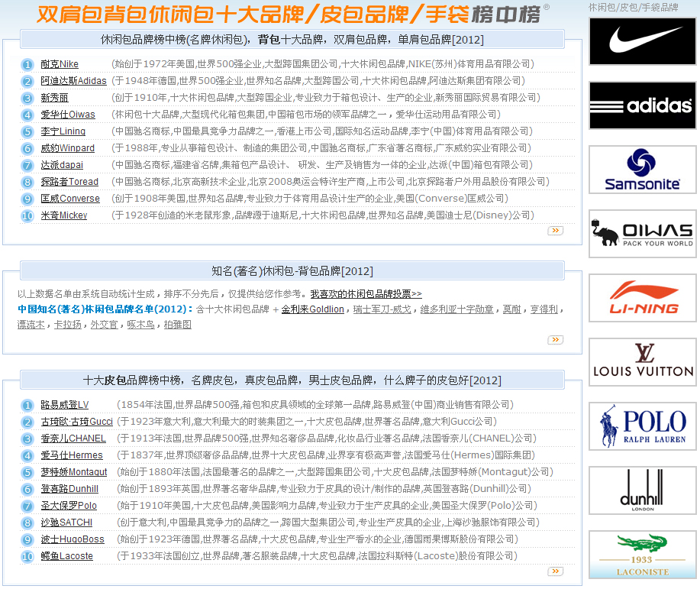The width and height of the screenshot is (700, 589).
Task: Open the Samsonite logo image
Action: coord(643,170)
